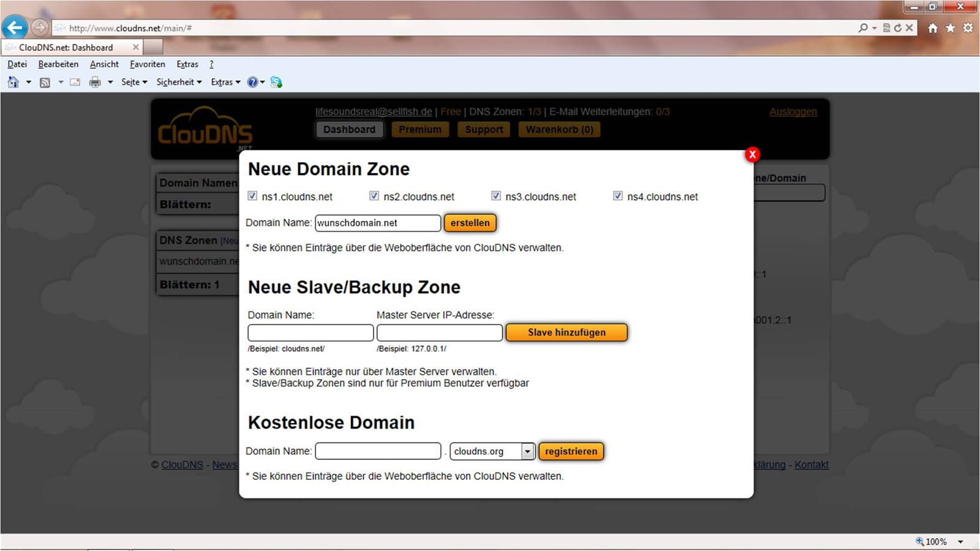Click the Home icon in command bar
The width and height of the screenshot is (980, 551).
click(x=13, y=82)
